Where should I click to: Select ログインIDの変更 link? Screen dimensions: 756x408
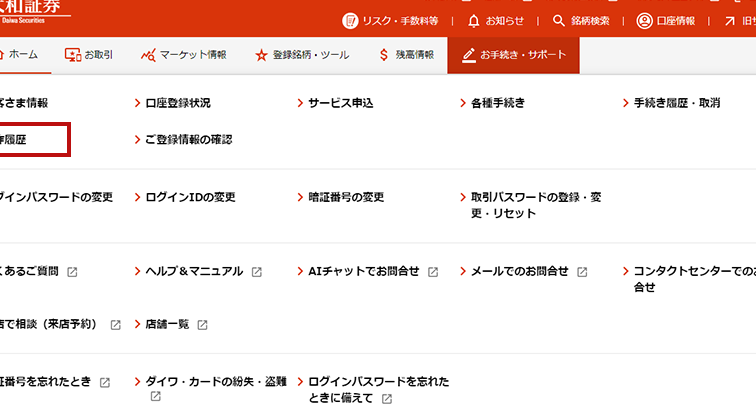point(190,197)
